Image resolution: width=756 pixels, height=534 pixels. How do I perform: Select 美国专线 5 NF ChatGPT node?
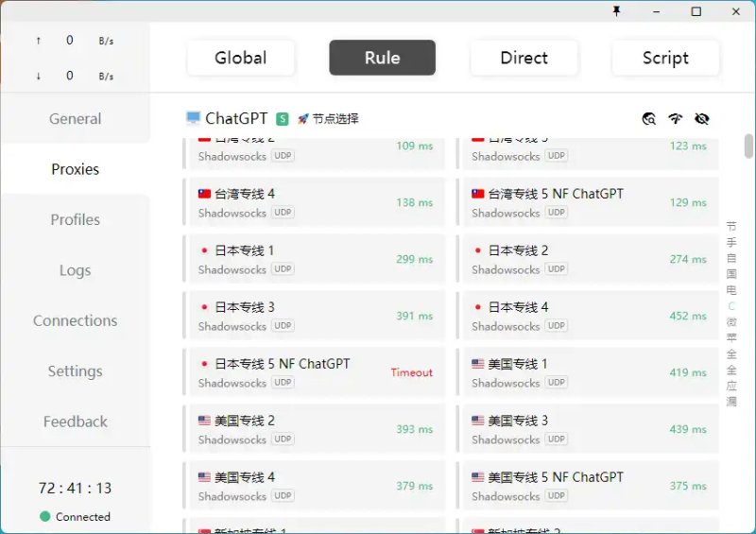pyautogui.click(x=588, y=485)
